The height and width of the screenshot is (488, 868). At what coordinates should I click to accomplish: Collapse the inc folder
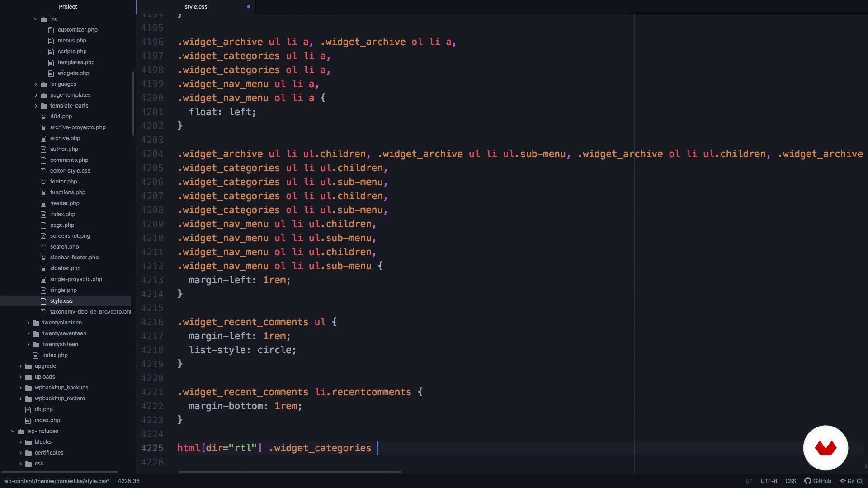[x=36, y=19]
